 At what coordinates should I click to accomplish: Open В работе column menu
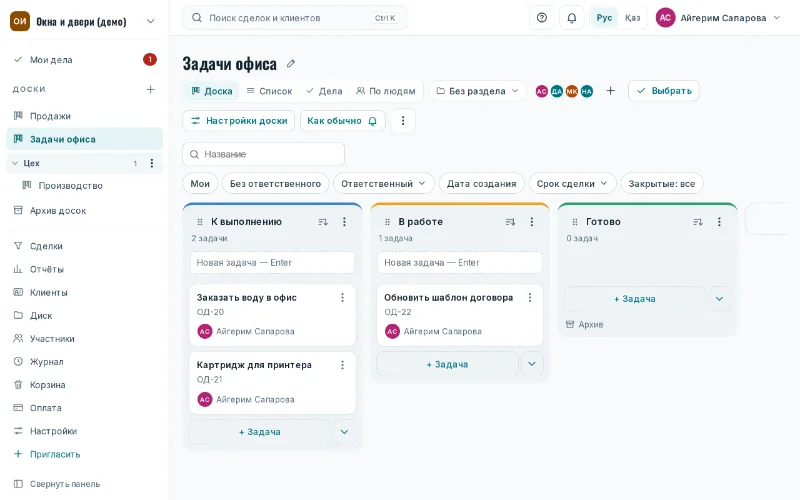pyautogui.click(x=532, y=222)
